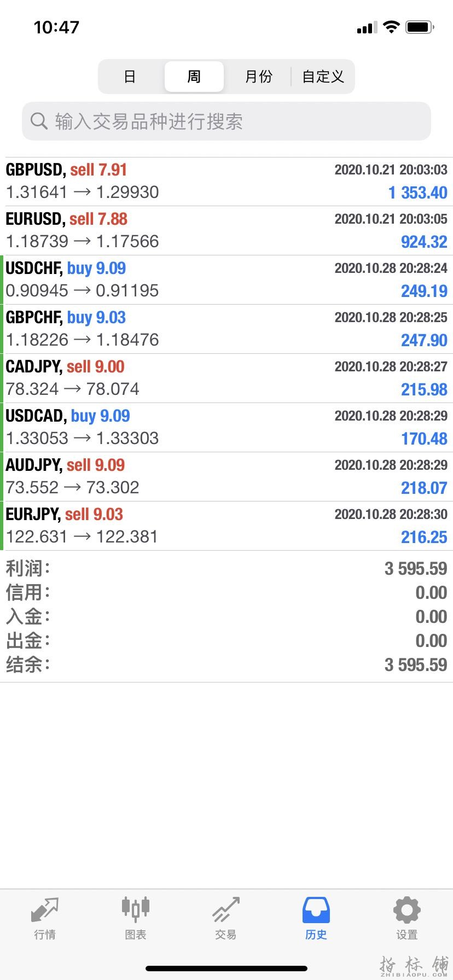Switch the period filter to 月份
Screen dimensions: 453x980
pyautogui.click(x=258, y=77)
